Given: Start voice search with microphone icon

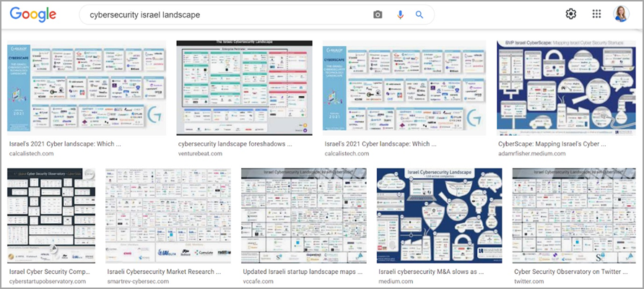Looking at the screenshot, I should coord(400,14).
